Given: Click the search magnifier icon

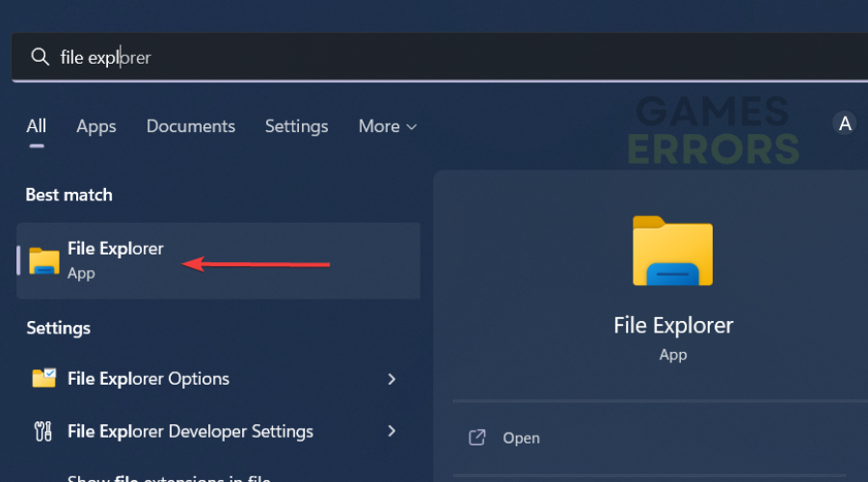Looking at the screenshot, I should pyautogui.click(x=40, y=58).
